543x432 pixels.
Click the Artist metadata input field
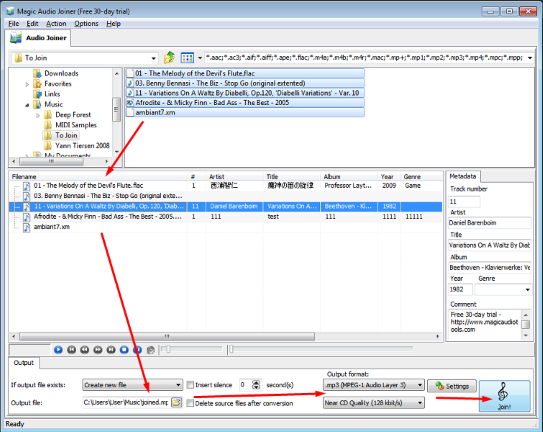coord(489,223)
